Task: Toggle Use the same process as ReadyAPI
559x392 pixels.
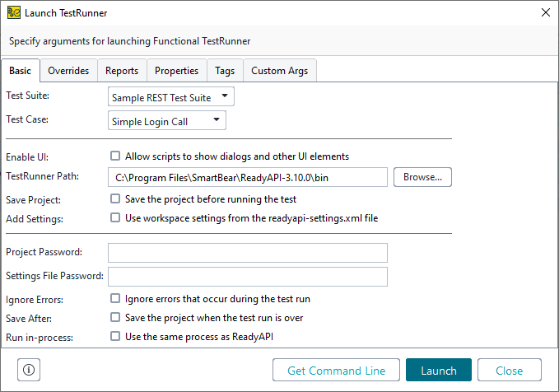Action: tap(115, 336)
